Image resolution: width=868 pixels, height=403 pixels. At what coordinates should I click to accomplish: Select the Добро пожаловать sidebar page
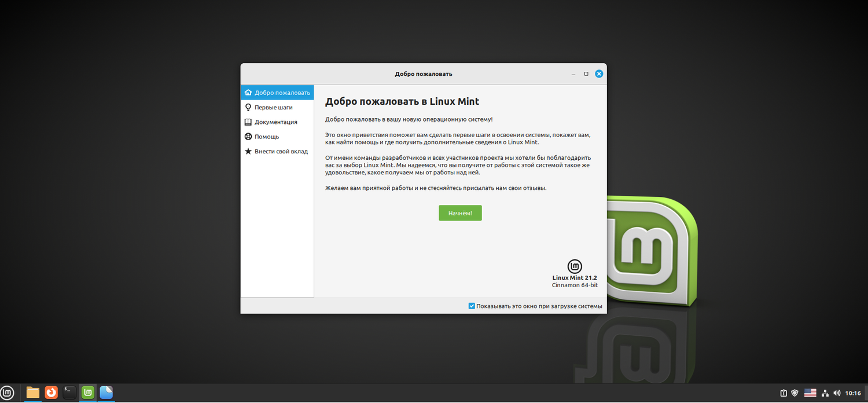click(x=277, y=92)
